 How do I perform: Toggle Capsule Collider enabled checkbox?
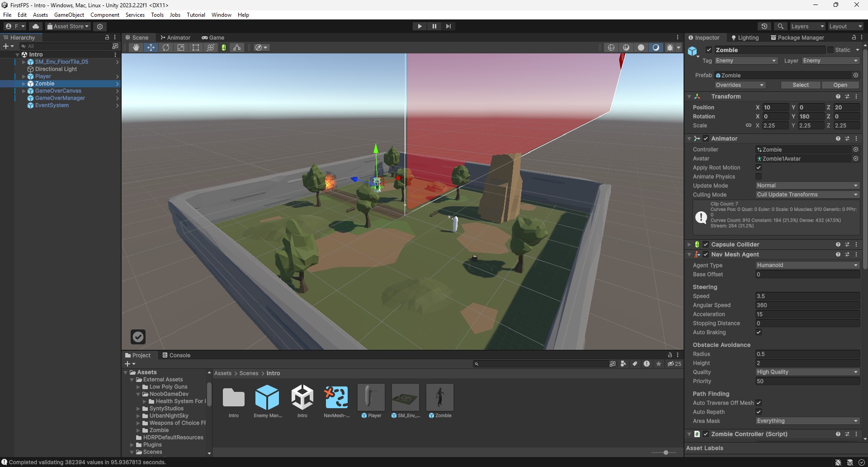point(706,244)
